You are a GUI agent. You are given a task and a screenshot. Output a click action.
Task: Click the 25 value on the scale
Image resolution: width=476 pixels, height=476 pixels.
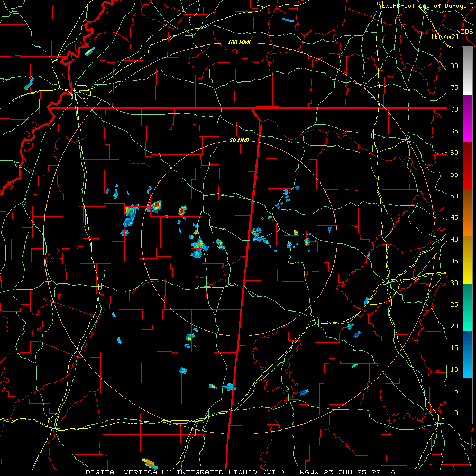[x=454, y=305]
